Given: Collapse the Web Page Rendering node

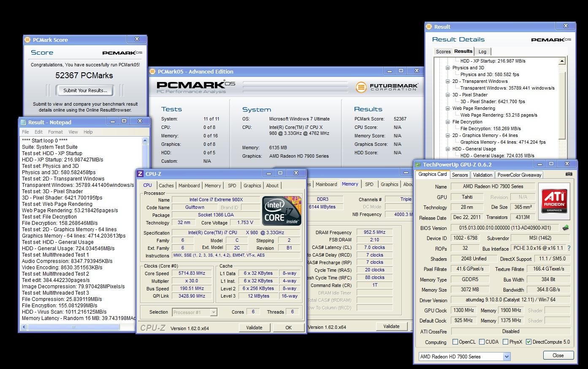Looking at the screenshot, I should pos(448,108).
